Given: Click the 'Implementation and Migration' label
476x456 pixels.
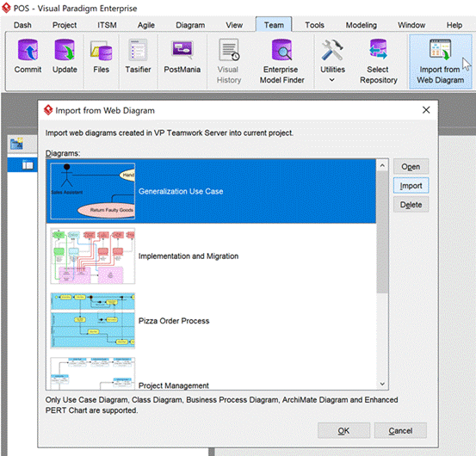Looking at the screenshot, I should click(x=189, y=256).
